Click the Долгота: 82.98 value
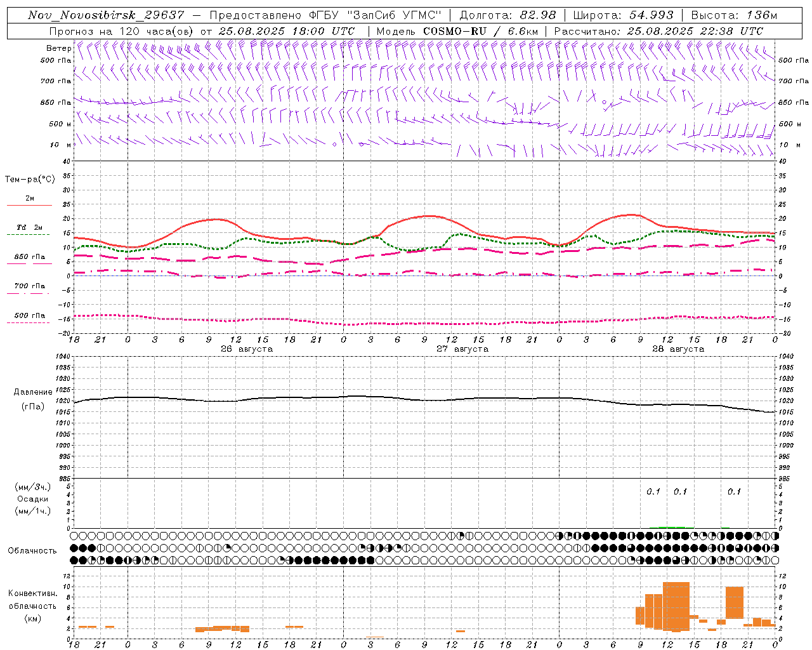This screenshot has width=812, height=650. pyautogui.click(x=507, y=15)
